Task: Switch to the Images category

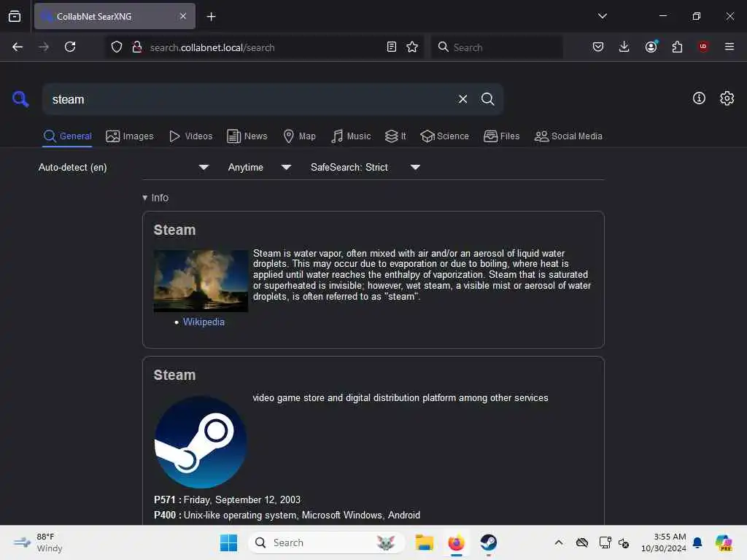Action: click(x=130, y=136)
